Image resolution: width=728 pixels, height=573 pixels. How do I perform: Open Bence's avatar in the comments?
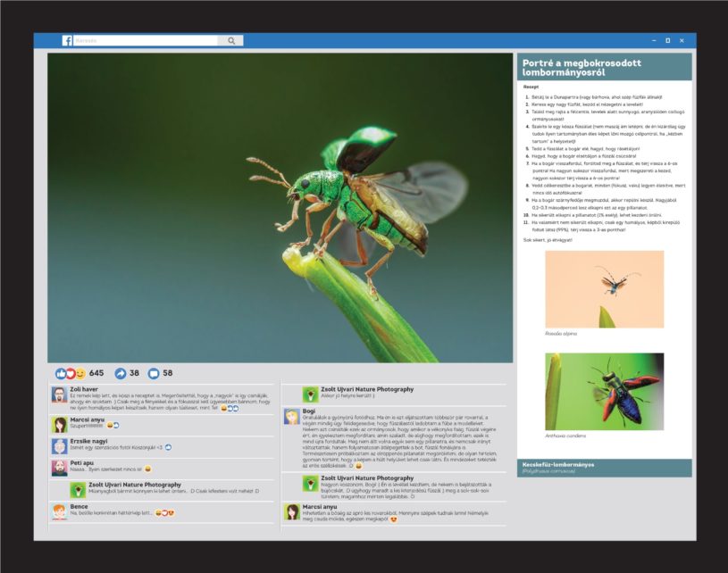pos(59,511)
